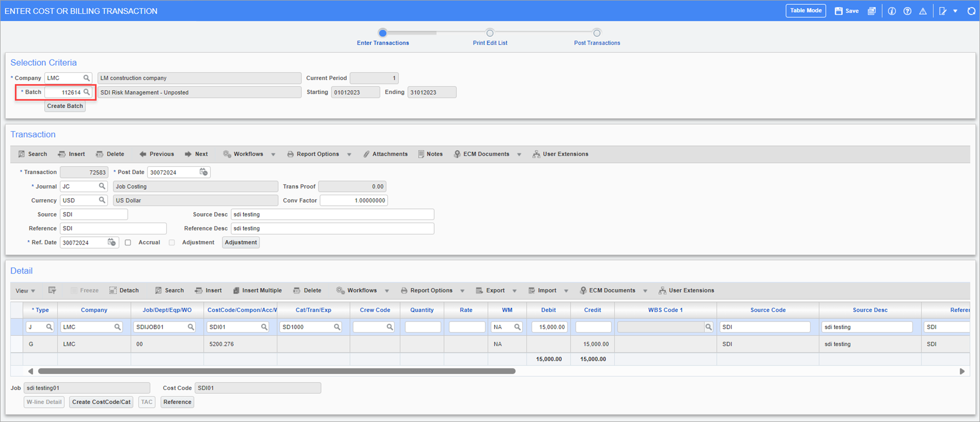Click the Reference Desc input field
This screenshot has height=422, width=980.
(x=333, y=228)
